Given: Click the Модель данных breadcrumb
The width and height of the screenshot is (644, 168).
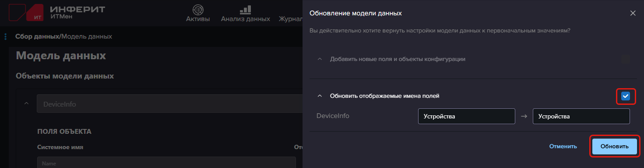Looking at the screenshot, I should (87, 36).
